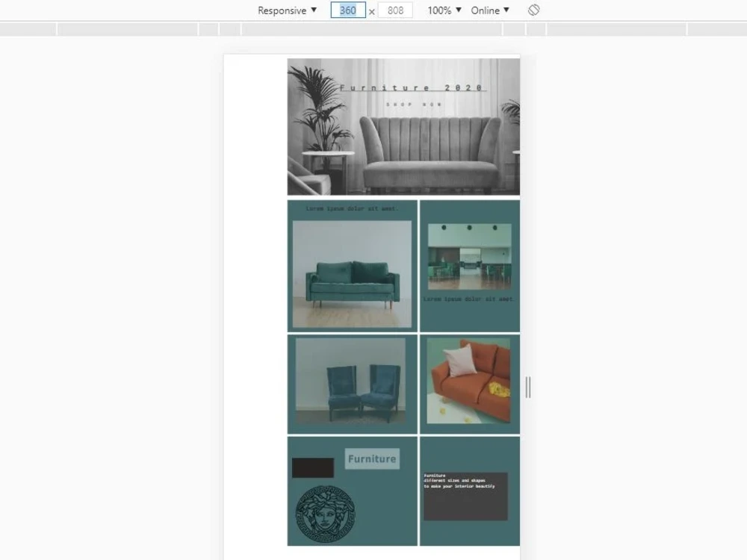The width and height of the screenshot is (747, 560).
Task: Click the two blue armchairs image
Action: coord(350,381)
